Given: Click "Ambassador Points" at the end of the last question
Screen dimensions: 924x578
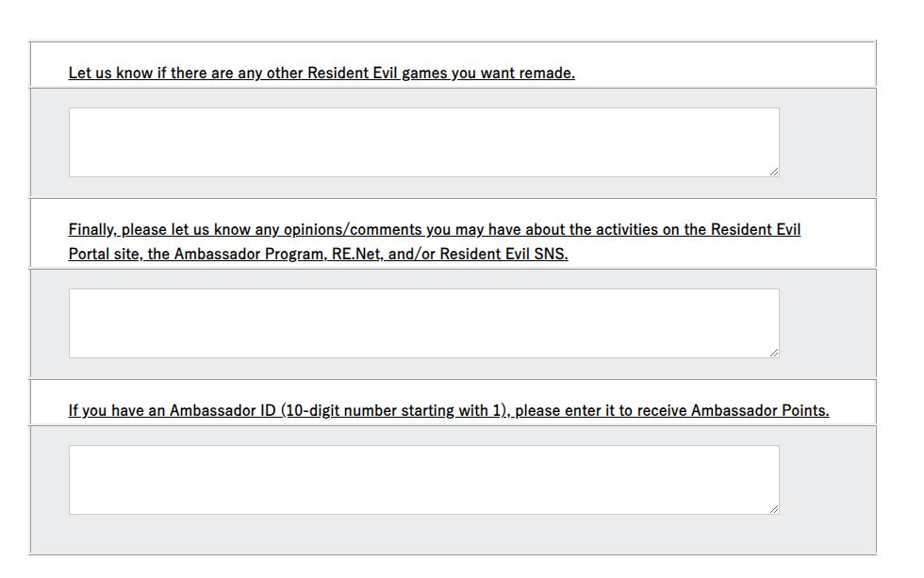Looking at the screenshot, I should pos(759,411).
